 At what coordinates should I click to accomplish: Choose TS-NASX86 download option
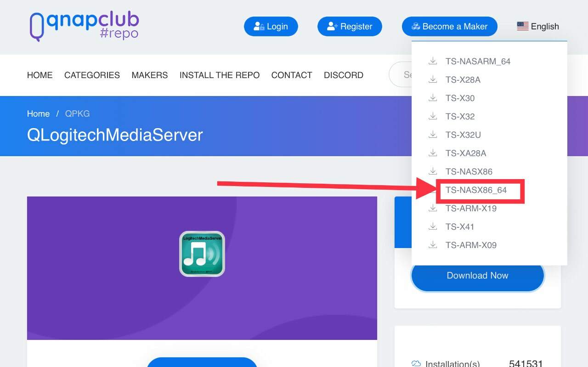(x=469, y=172)
